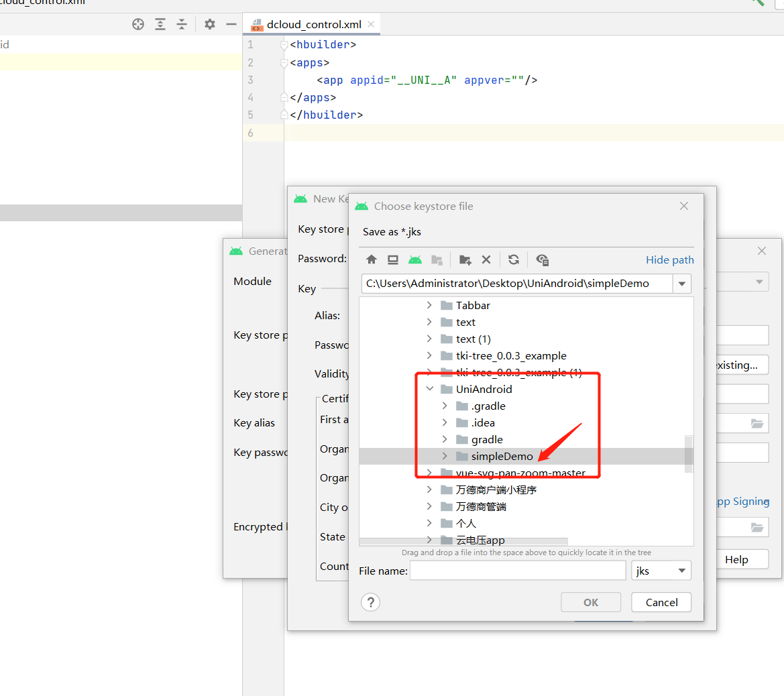Confirm with OK button

[x=590, y=602]
